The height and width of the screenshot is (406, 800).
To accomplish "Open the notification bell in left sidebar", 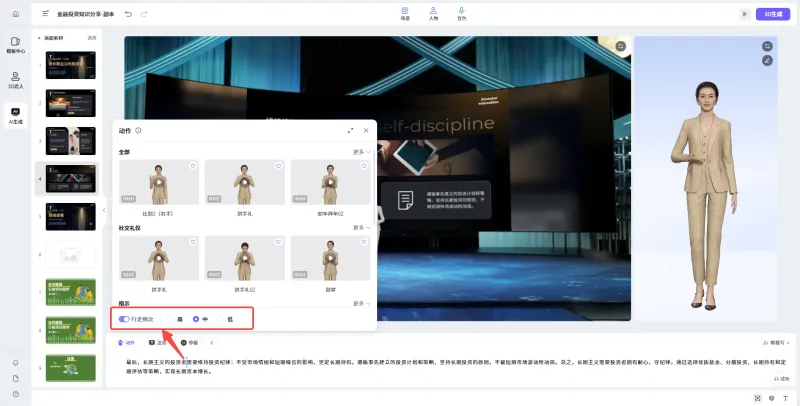I will [x=16, y=363].
